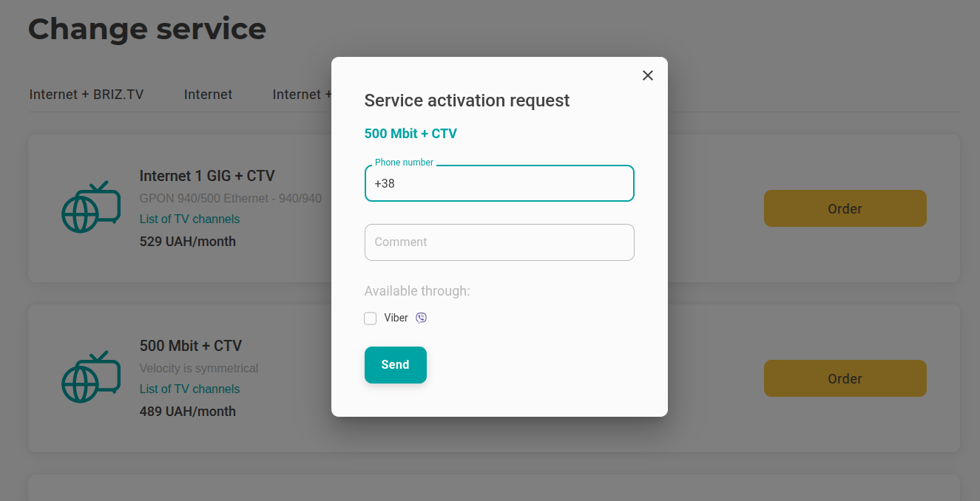
Task: Click the purple Viber logo icon
Action: (422, 318)
